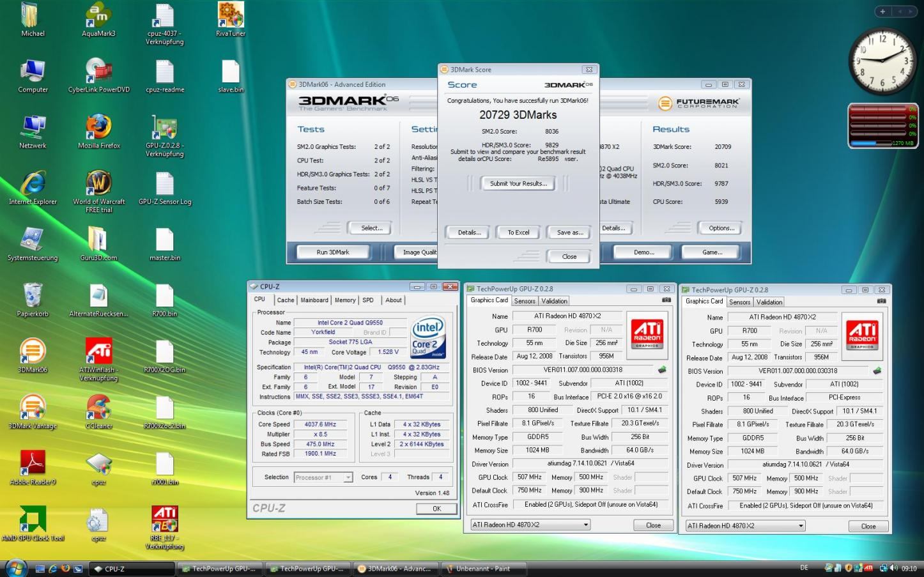Click the CPU meter sidebar gadget

[882, 126]
